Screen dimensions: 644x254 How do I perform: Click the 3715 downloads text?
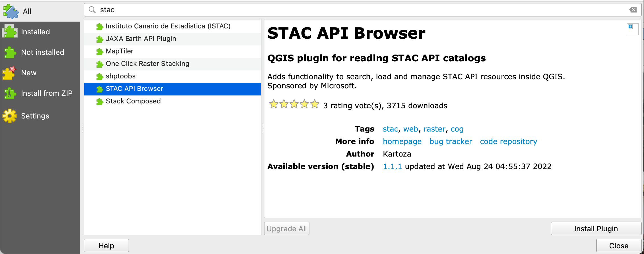click(417, 106)
